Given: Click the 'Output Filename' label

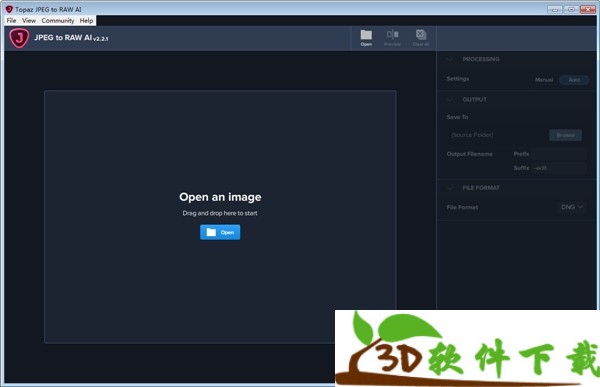Looking at the screenshot, I should [470, 154].
